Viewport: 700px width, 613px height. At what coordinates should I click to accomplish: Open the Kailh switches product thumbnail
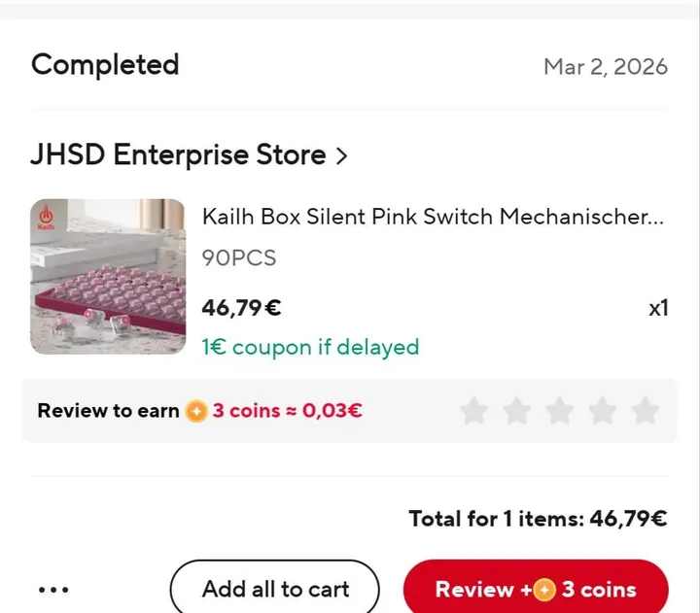click(x=108, y=277)
